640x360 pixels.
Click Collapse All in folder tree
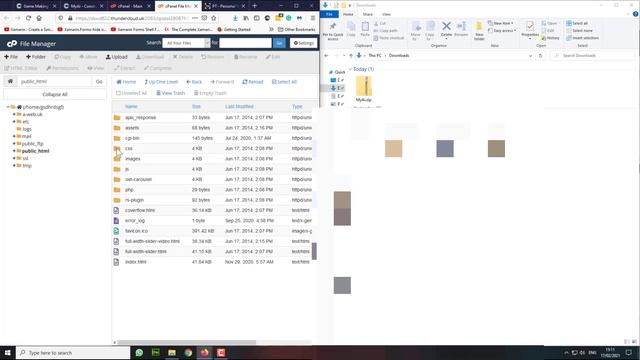pyautogui.click(x=55, y=94)
